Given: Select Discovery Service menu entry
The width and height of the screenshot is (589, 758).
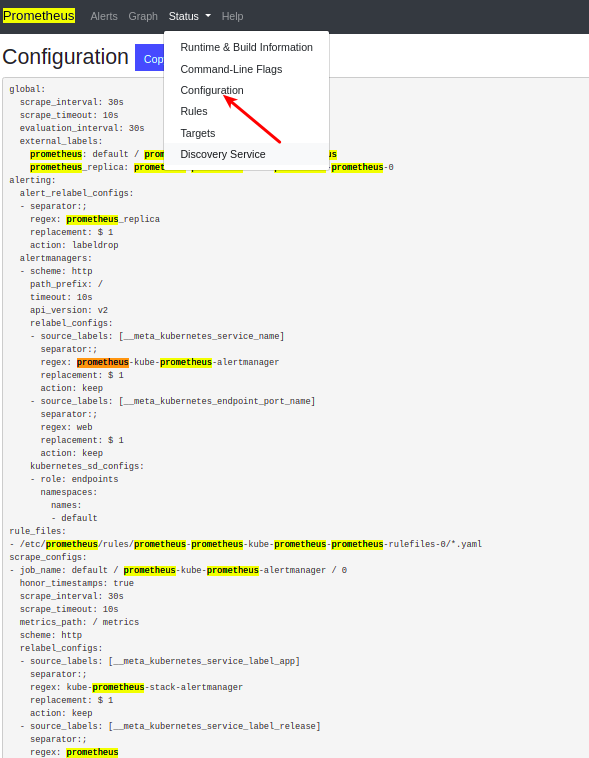Looking at the screenshot, I should point(246,154).
